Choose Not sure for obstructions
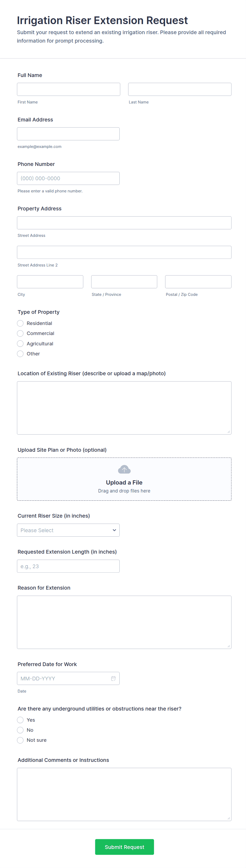Image resolution: width=246 pixels, height=868 pixels. click(20, 740)
